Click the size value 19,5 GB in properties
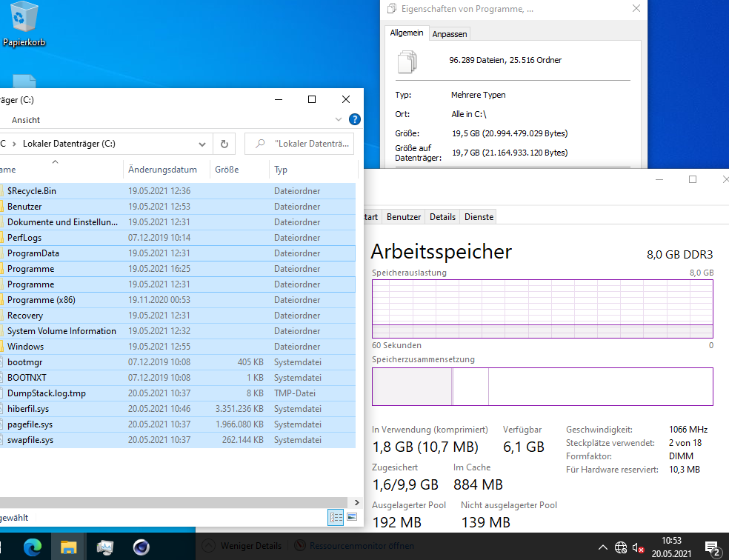Screen dimensions: 729x560 tap(510, 133)
